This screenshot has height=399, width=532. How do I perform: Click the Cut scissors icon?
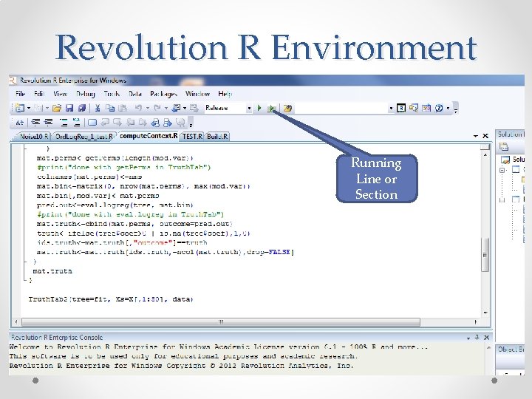pyautogui.click(x=98, y=108)
